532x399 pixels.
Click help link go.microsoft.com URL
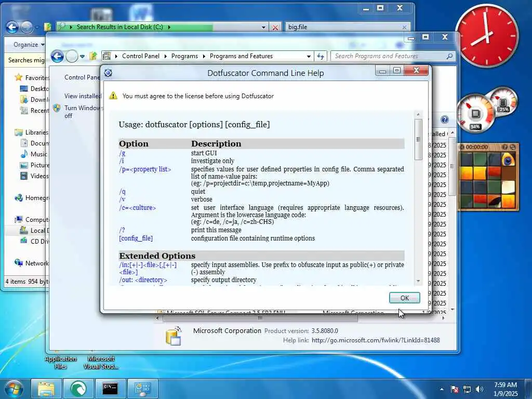click(376, 340)
